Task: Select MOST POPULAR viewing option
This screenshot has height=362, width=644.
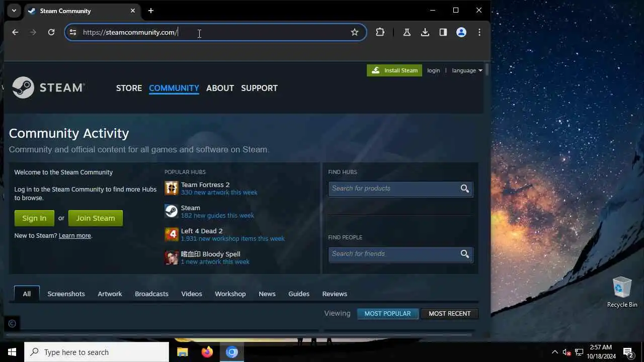Action: click(x=387, y=313)
